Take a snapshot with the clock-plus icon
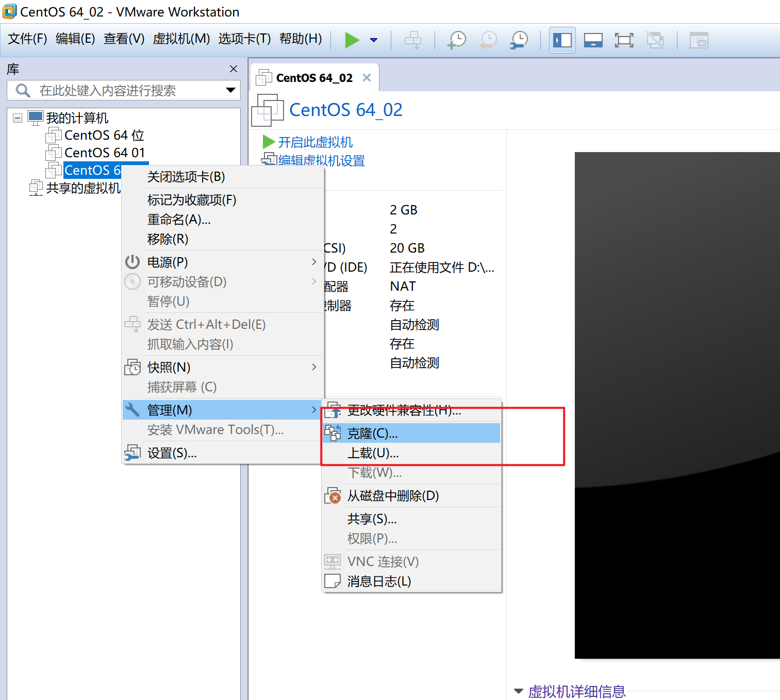The image size is (780, 700). click(457, 40)
